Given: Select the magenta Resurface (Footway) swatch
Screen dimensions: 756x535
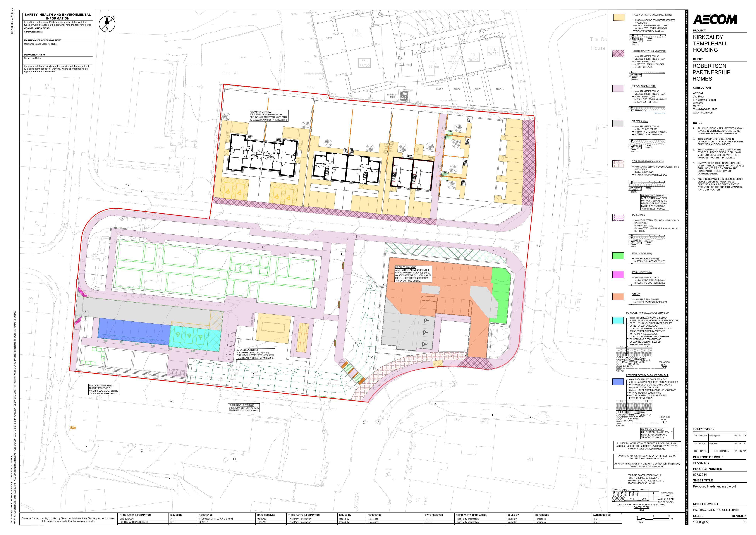Looking at the screenshot, I should 618,275.
